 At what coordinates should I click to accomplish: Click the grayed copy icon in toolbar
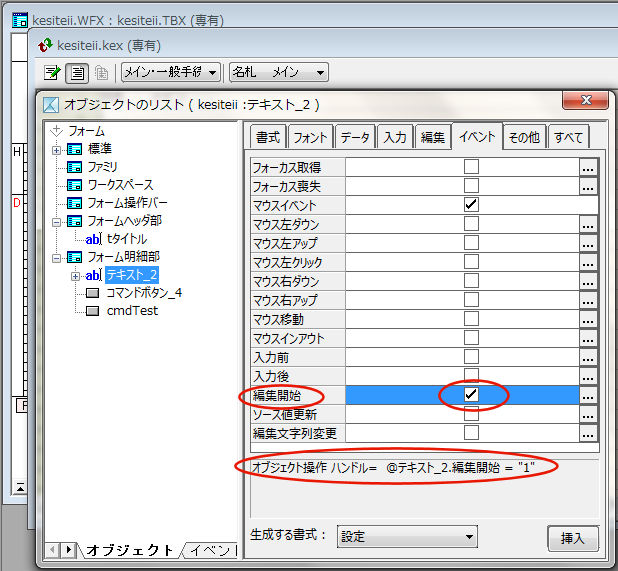(100, 72)
